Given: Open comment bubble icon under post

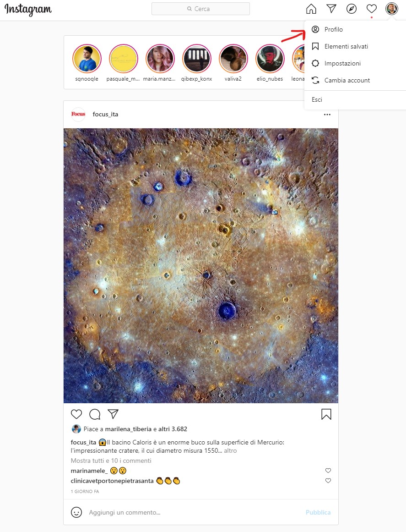Looking at the screenshot, I should 95,414.
